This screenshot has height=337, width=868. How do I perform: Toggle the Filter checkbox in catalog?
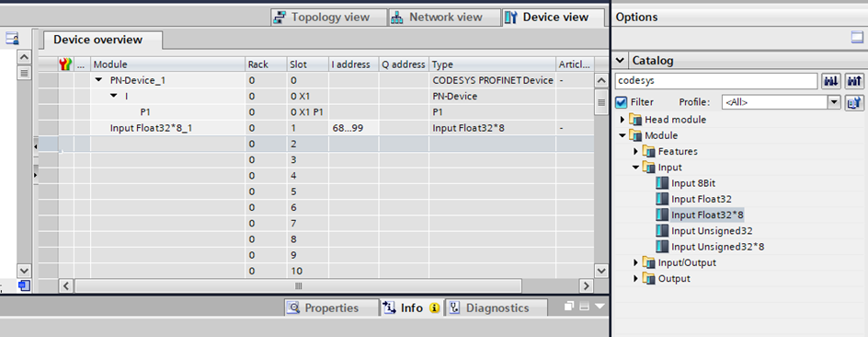click(621, 102)
